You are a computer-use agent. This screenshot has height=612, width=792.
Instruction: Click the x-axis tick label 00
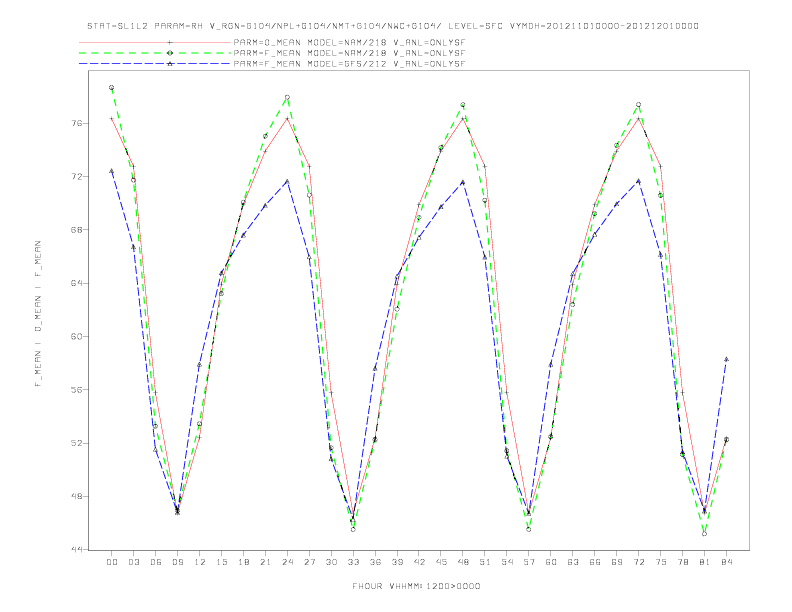click(x=112, y=562)
